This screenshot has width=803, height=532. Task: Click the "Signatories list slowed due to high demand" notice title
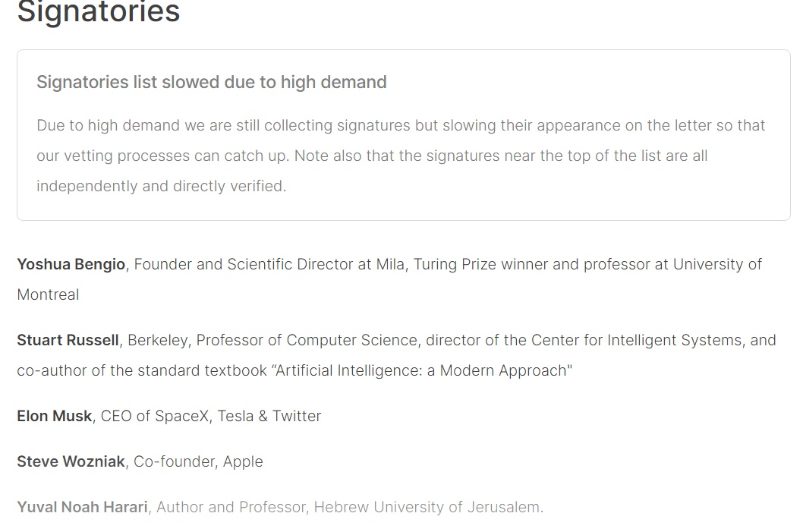coord(211,82)
